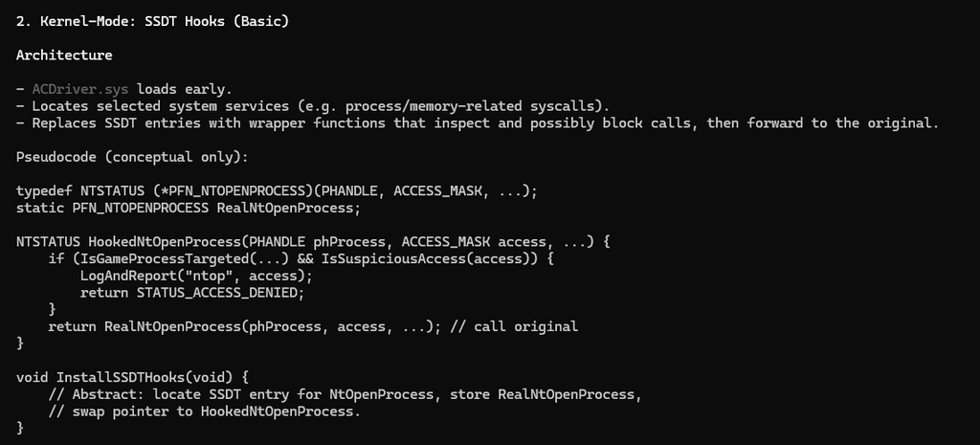Click the LogAndReport("ntop", access) line

point(196,276)
